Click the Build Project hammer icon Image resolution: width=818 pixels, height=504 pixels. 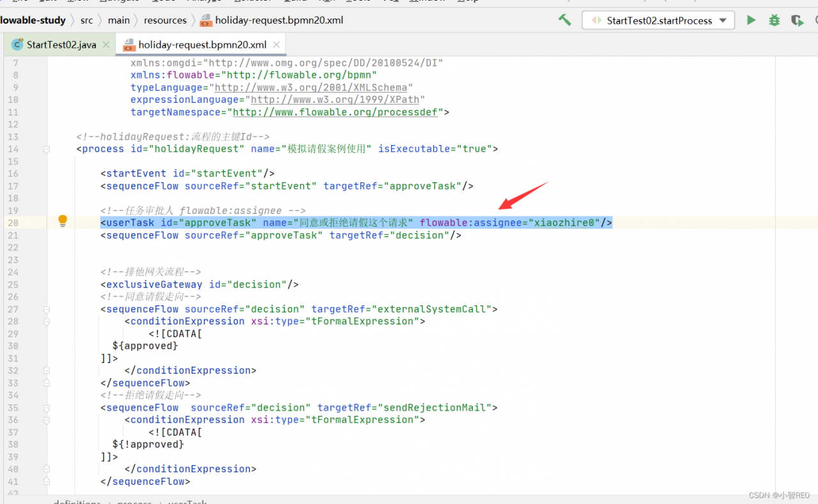tap(565, 20)
